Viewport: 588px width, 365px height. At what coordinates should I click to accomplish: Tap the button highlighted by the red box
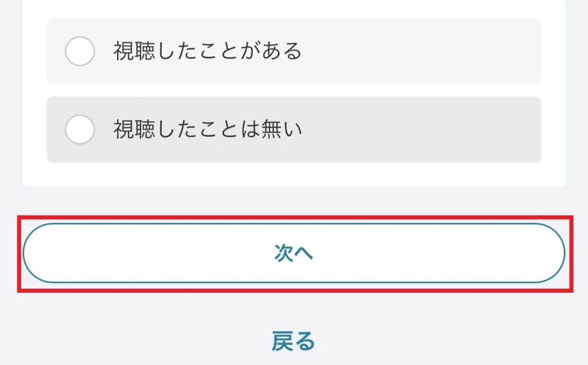pos(293,253)
